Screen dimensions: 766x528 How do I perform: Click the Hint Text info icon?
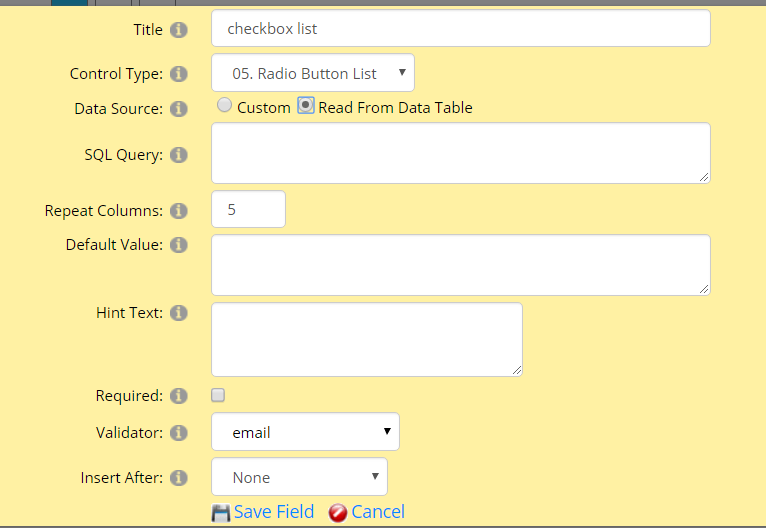(x=179, y=313)
